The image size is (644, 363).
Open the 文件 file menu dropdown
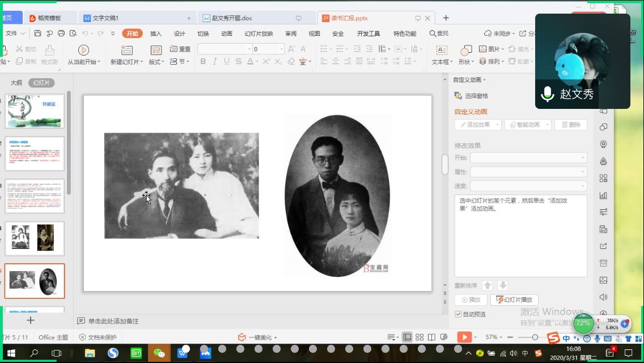(x=14, y=33)
